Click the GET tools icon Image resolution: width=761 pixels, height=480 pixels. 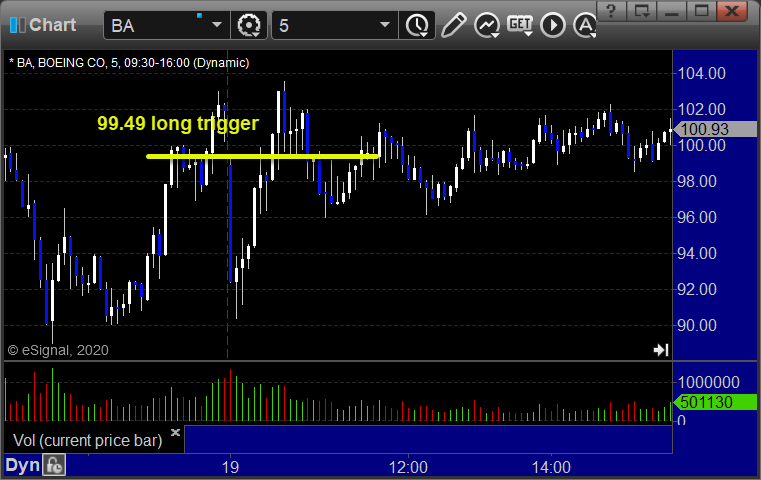[x=520, y=25]
